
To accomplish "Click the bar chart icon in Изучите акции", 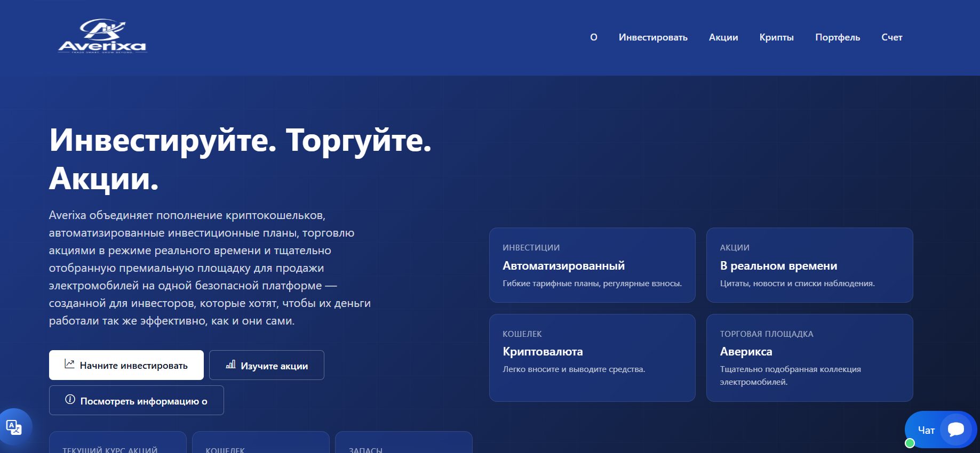I will pos(230,365).
